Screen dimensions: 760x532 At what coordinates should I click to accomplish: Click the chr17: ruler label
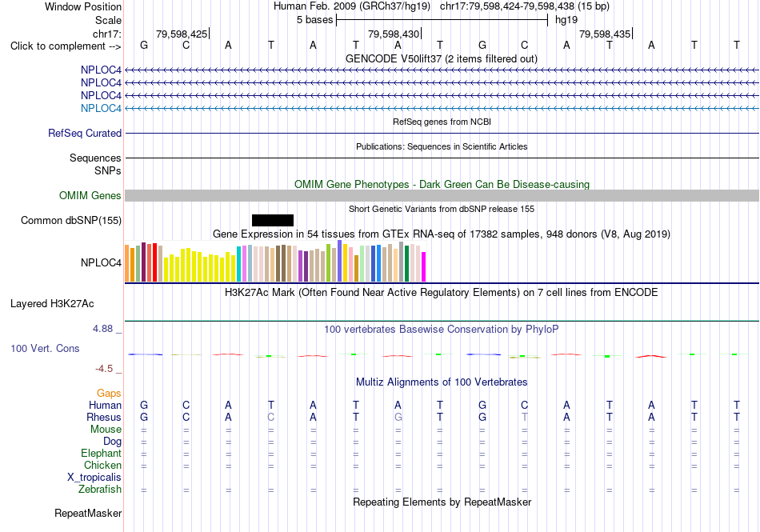tap(106, 34)
